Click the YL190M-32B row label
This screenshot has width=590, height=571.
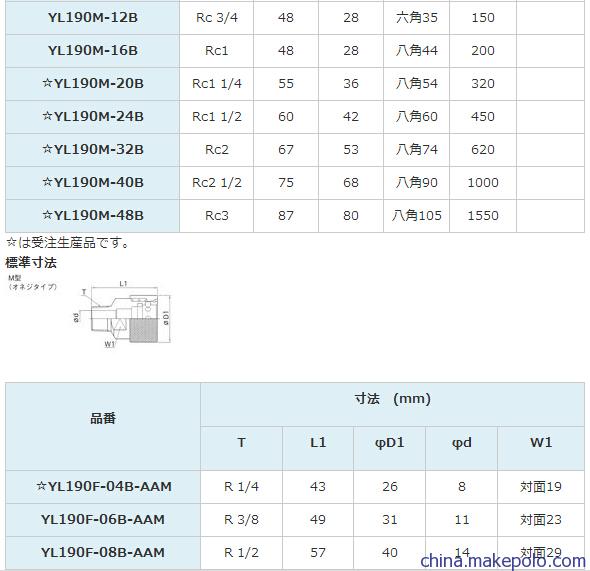tap(93, 150)
